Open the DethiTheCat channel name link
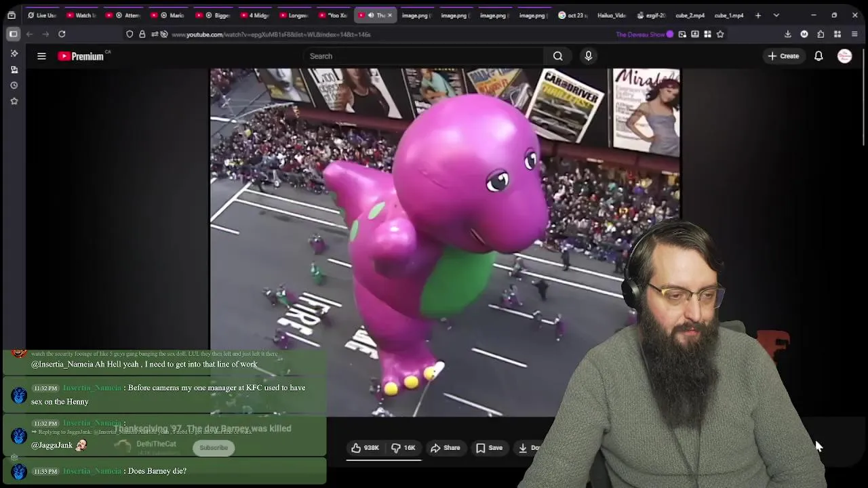The width and height of the screenshot is (868, 488). click(156, 444)
